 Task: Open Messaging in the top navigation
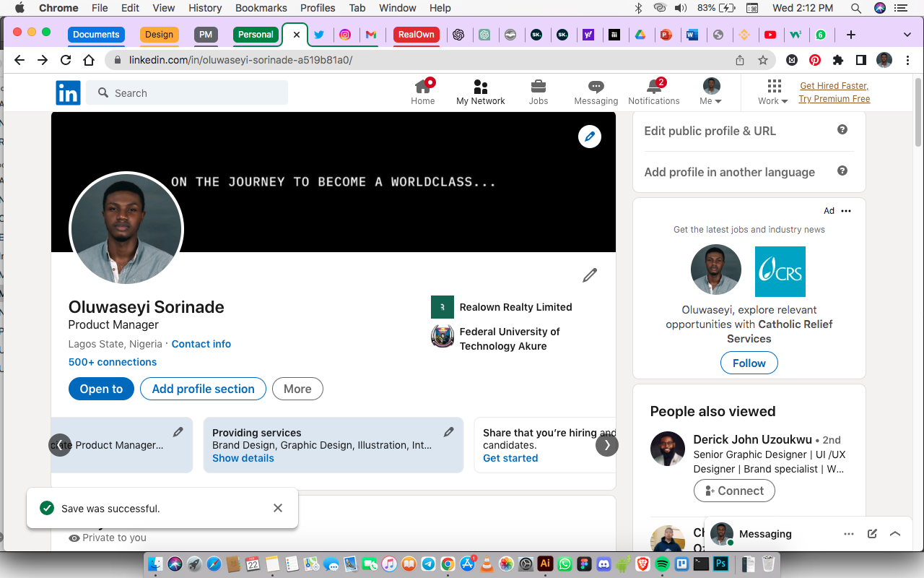pyautogui.click(x=596, y=92)
